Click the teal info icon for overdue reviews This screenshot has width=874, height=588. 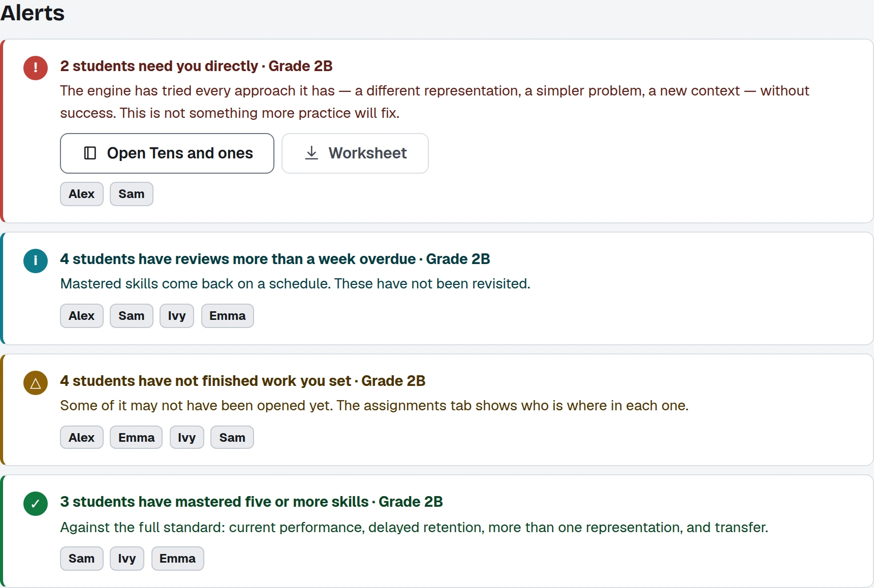click(36, 261)
